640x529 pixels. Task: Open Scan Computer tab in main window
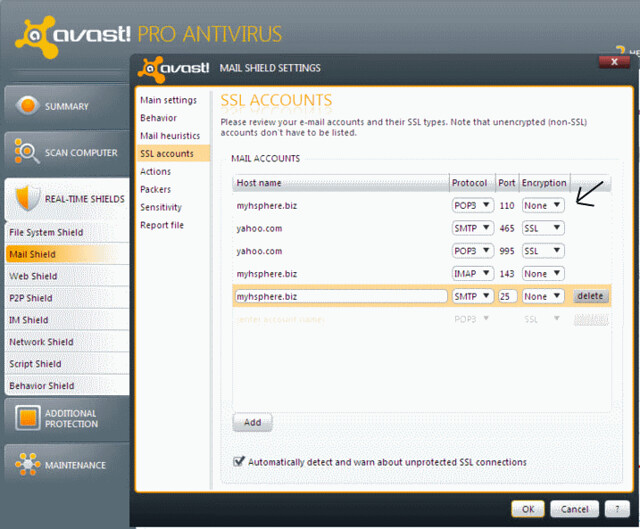pos(67,152)
